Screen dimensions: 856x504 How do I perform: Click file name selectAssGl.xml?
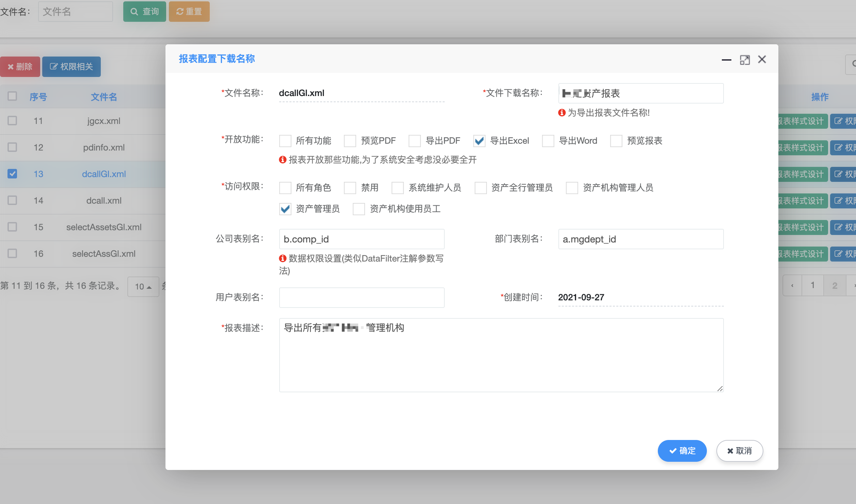(104, 254)
